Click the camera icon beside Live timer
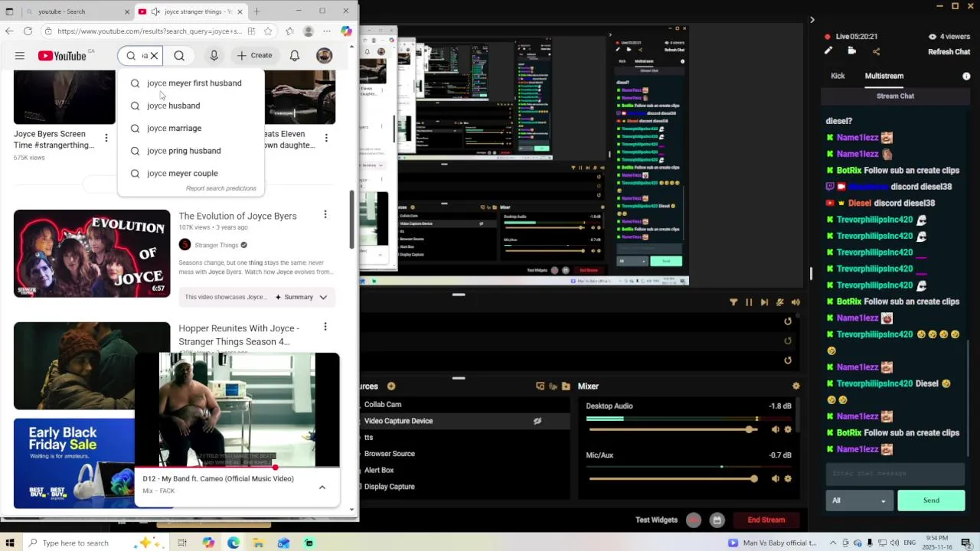This screenshot has width=980, height=551. pyautogui.click(x=852, y=51)
